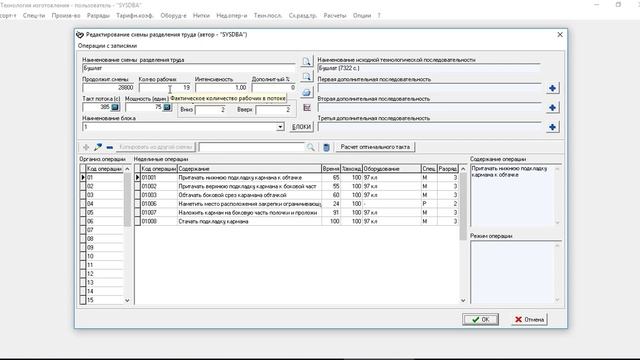
Task: Click the first additional sequence field
Action: (430, 88)
